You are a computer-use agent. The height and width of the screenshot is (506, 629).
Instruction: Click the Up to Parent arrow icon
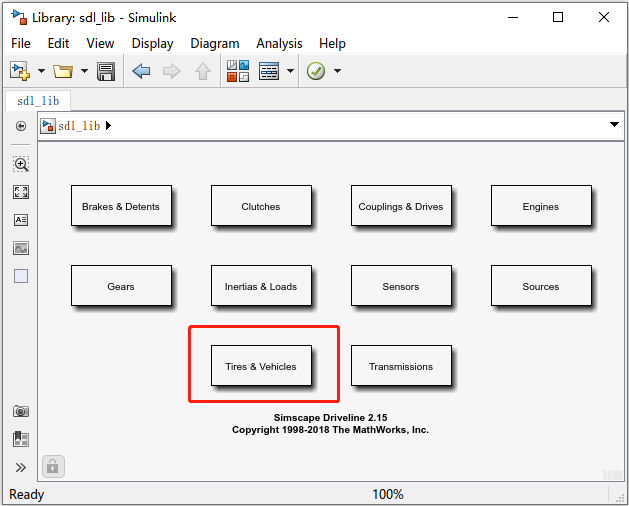203,71
